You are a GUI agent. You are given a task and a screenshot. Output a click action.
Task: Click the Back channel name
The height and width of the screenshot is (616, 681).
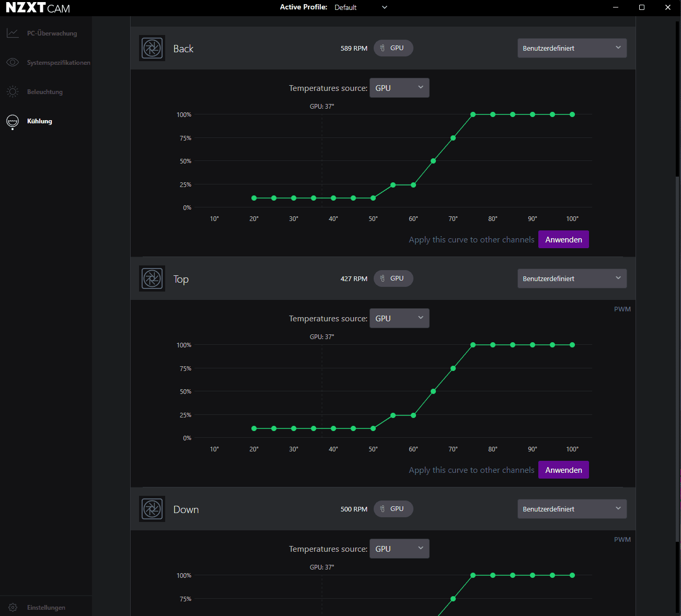tap(183, 49)
